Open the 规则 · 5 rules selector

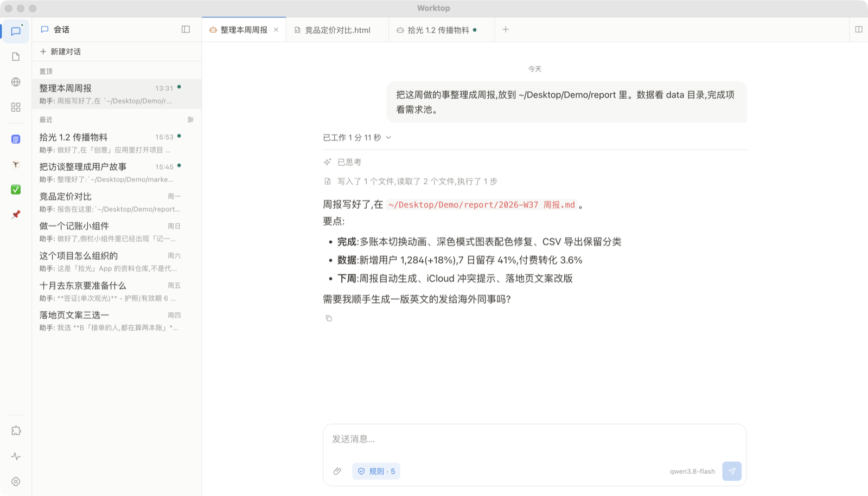pos(376,471)
